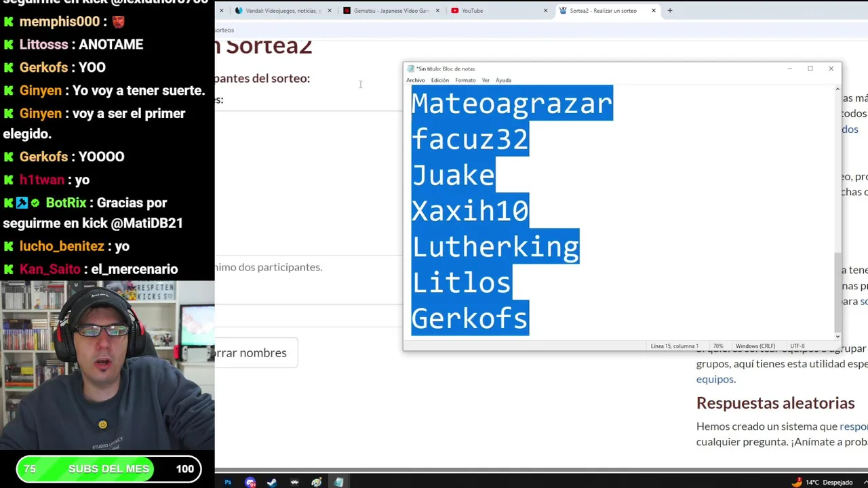Close the Notepad window
This screenshot has width=868, height=488.
point(831,68)
